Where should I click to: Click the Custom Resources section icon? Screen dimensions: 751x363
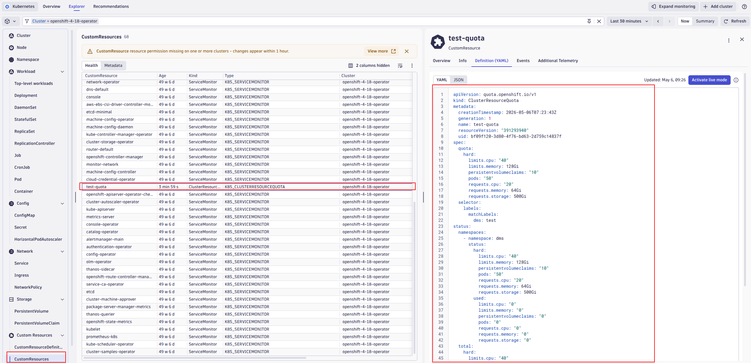pyautogui.click(x=11, y=335)
